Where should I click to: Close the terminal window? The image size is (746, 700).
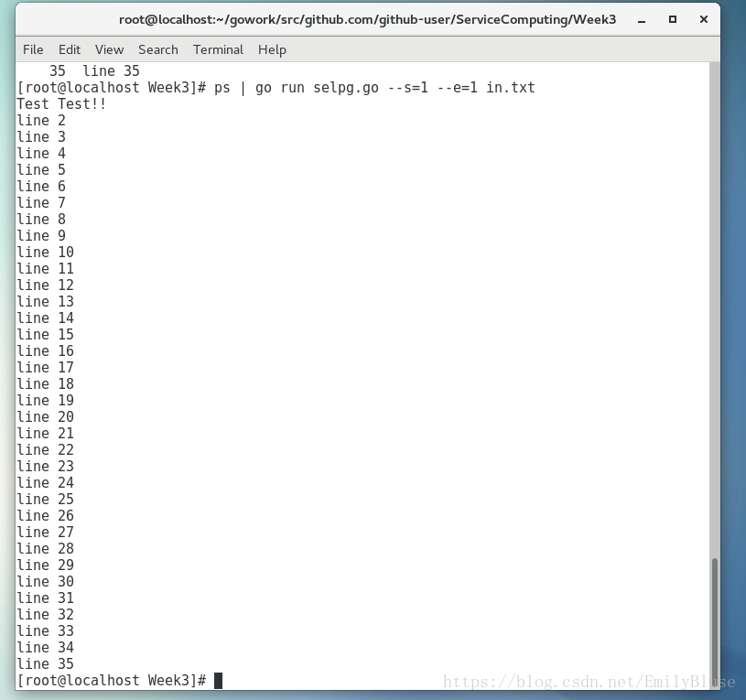[704, 19]
